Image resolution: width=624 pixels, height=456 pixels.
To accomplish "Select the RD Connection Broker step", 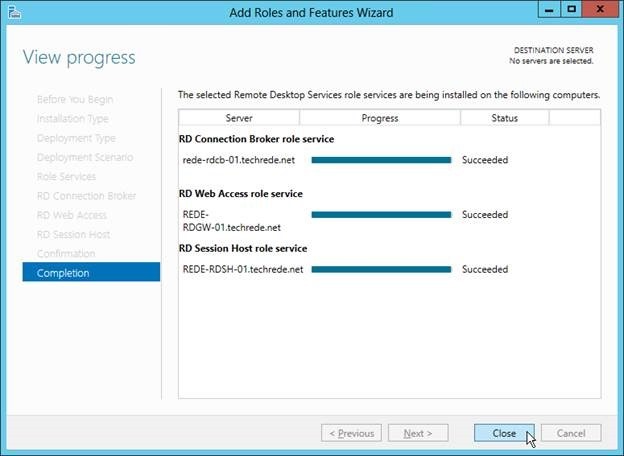I will (x=86, y=196).
